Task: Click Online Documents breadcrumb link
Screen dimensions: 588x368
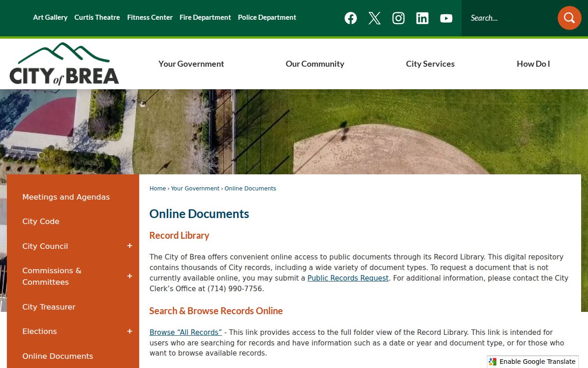Action: click(x=250, y=188)
